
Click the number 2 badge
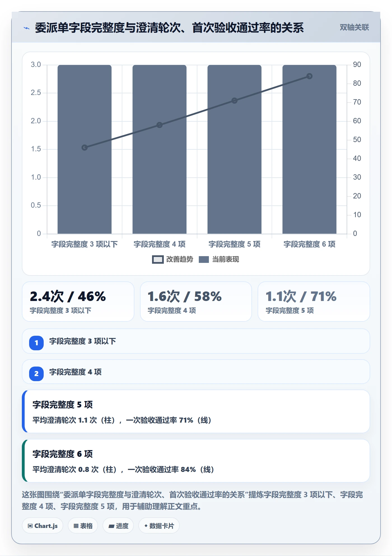36,374
